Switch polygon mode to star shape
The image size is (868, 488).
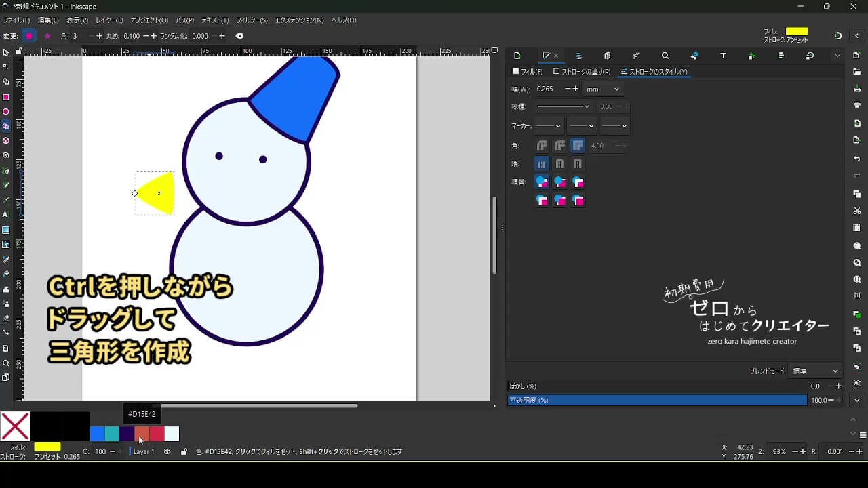pyautogui.click(x=47, y=36)
